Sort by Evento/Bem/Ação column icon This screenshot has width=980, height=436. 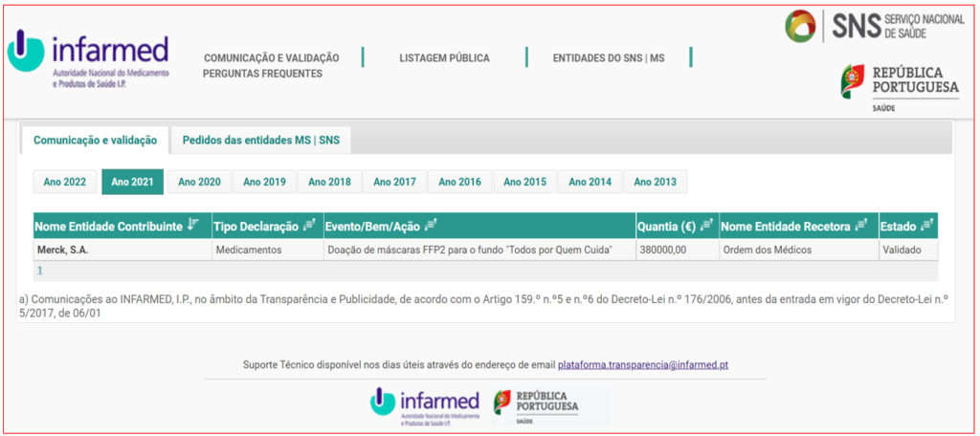pos(431,226)
